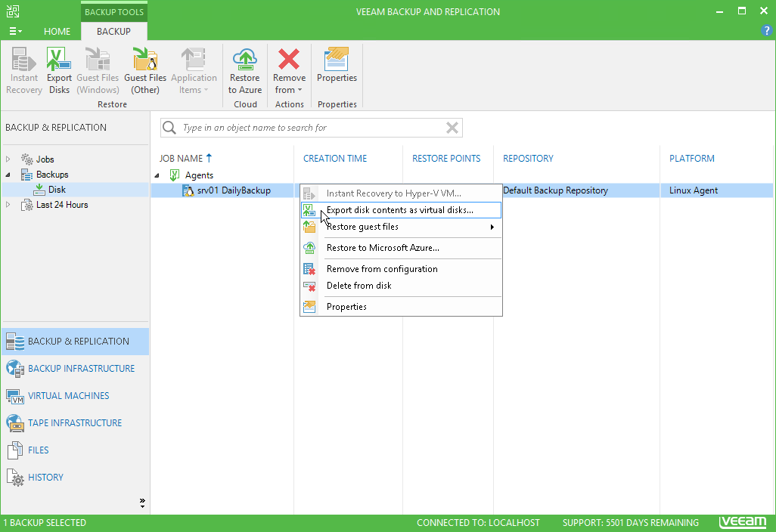Sort by JOB NAME column header
The height and width of the screenshot is (532, 776).
coord(181,158)
